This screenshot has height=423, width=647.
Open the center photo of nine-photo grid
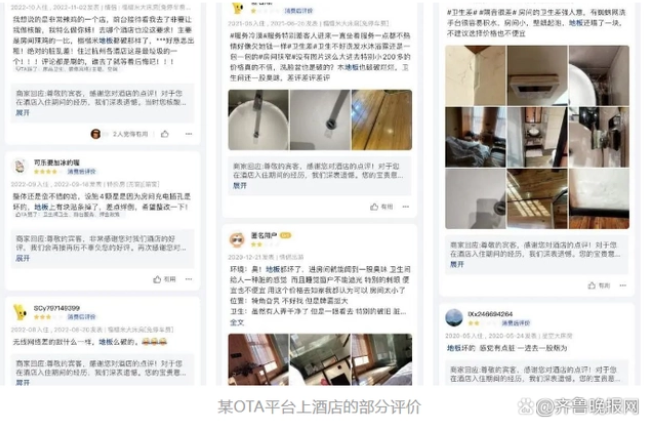[x=537, y=137]
